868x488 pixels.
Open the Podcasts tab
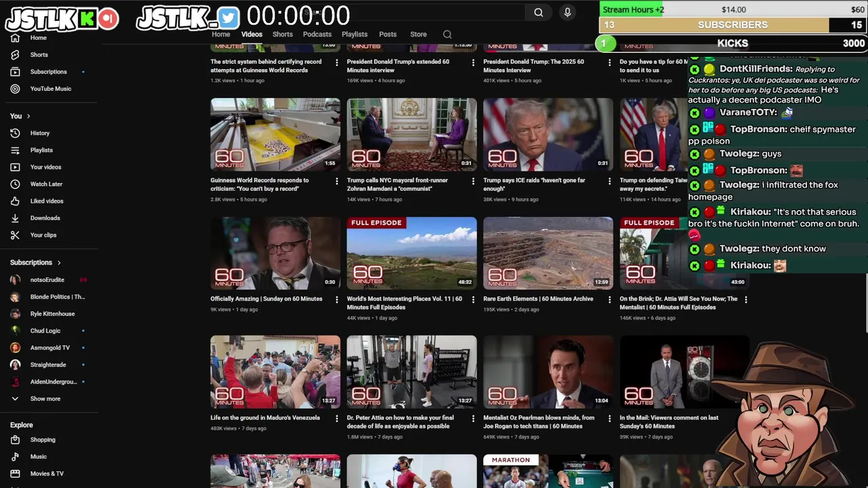pos(317,35)
